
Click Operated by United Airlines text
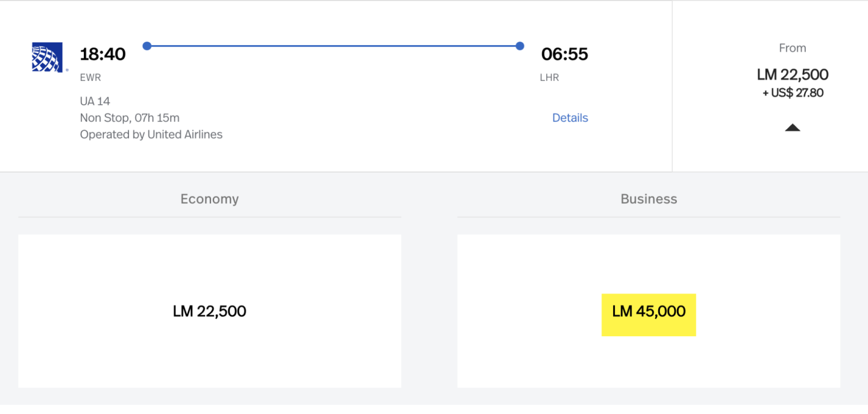pos(151,134)
